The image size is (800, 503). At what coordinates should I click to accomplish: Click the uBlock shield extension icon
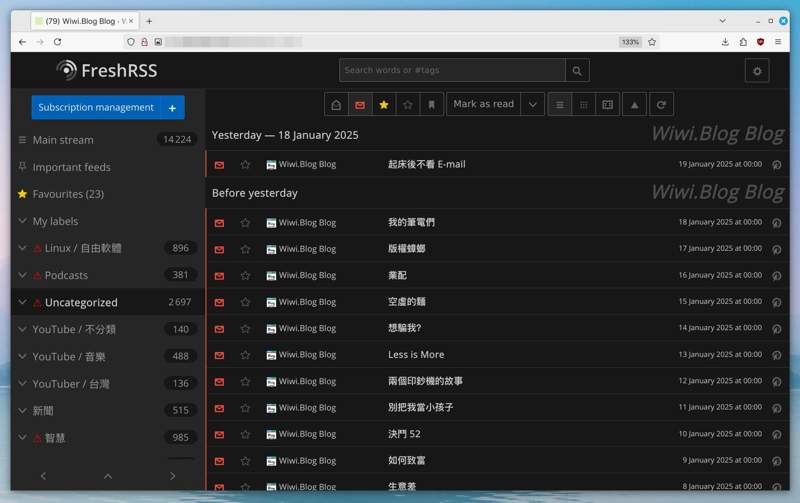(x=760, y=42)
